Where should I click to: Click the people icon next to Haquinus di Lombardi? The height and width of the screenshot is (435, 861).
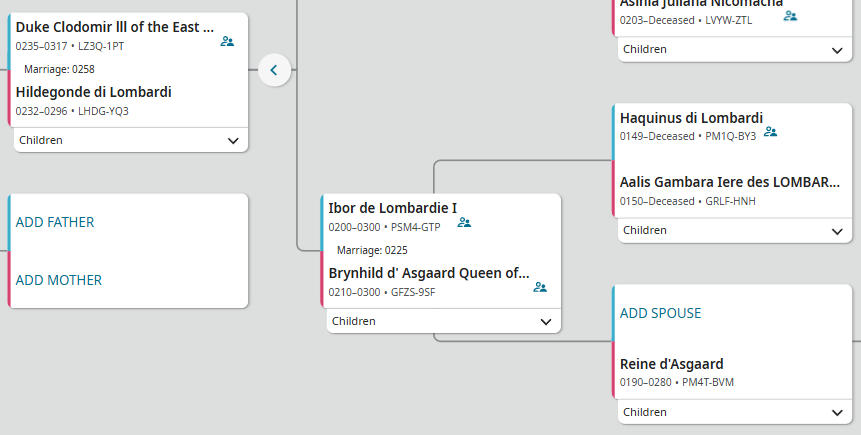(770, 131)
